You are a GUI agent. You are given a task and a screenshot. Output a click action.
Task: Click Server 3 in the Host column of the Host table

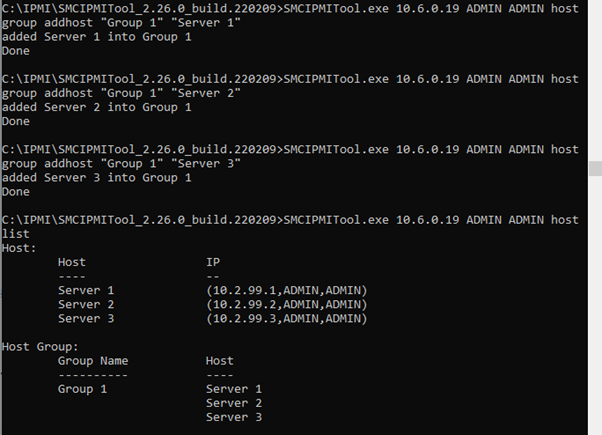point(86,318)
